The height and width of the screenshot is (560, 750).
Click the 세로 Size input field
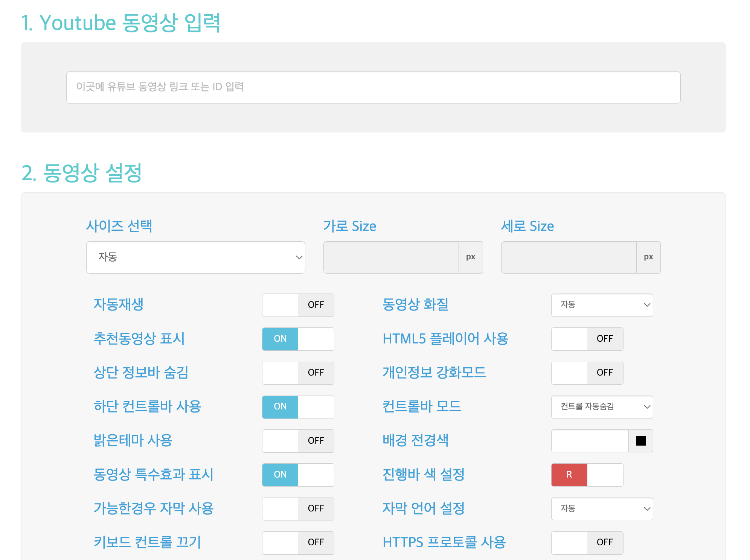[x=569, y=257]
